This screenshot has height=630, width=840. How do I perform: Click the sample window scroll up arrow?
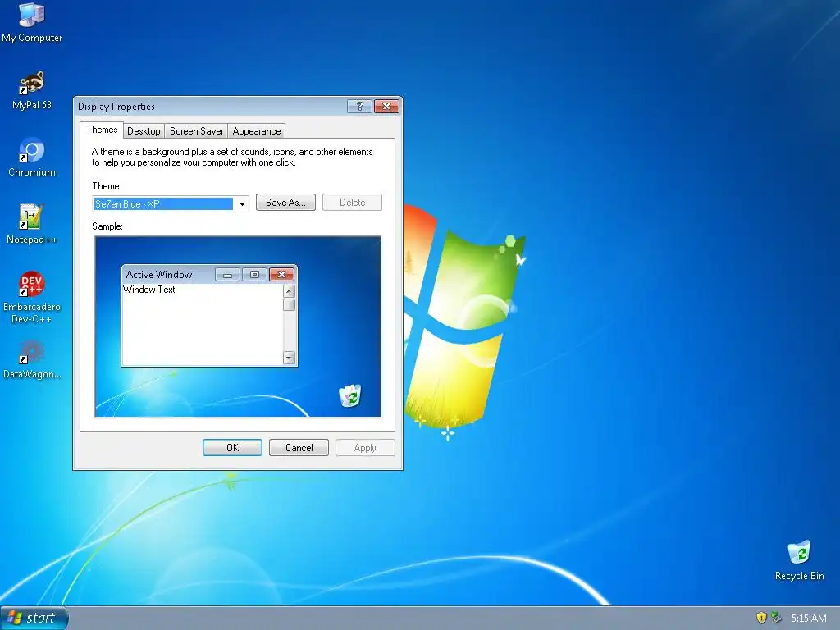[x=290, y=291]
